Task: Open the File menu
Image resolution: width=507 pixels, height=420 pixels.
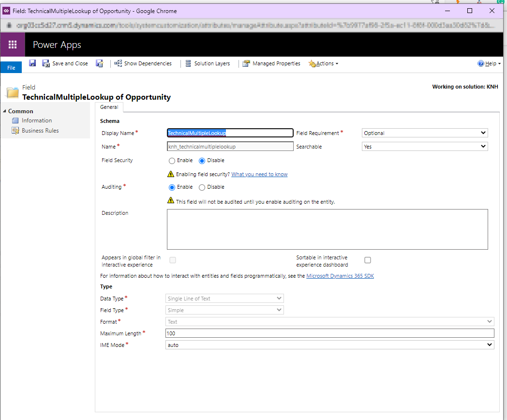Action: click(x=11, y=68)
